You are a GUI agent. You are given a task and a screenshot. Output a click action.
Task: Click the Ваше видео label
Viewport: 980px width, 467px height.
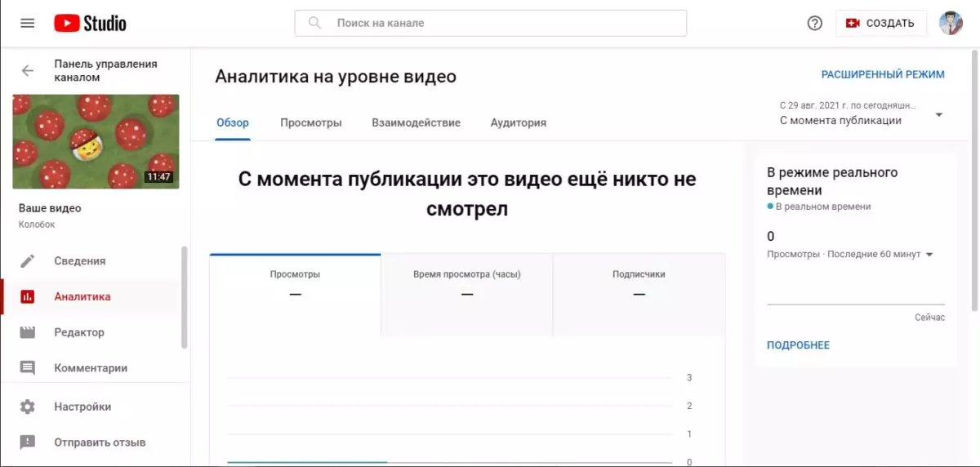pos(50,208)
